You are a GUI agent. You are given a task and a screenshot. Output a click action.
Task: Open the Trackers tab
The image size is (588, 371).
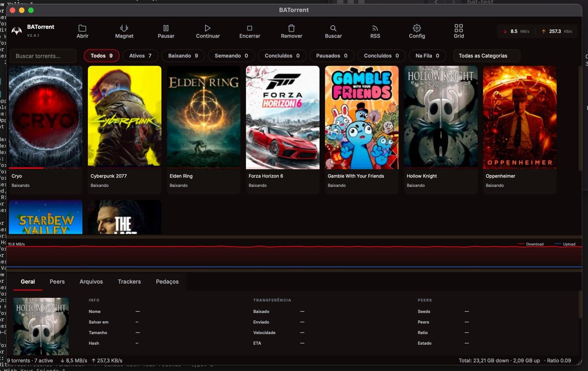129,281
